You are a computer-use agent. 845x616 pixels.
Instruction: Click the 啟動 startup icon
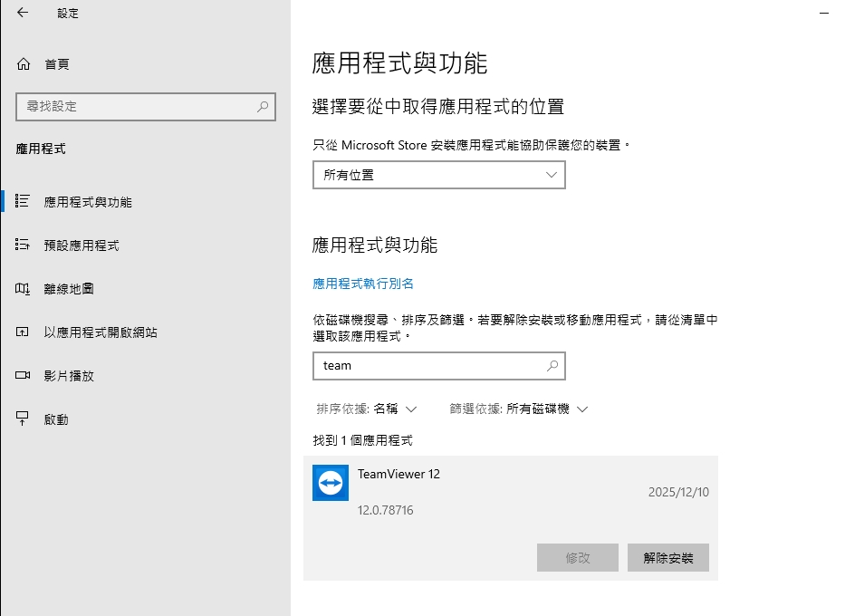24,419
